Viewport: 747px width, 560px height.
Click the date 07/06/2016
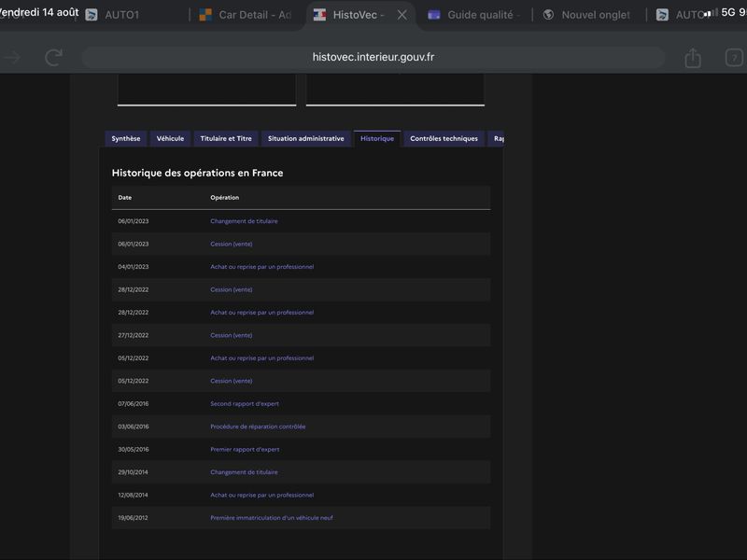point(134,404)
